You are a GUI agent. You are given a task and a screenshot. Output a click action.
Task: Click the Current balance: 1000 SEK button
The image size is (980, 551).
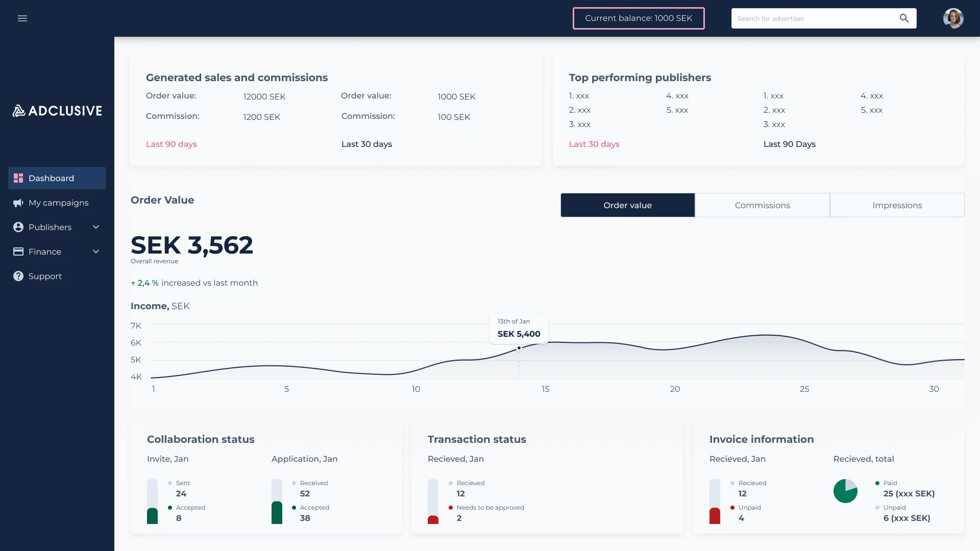[x=639, y=18]
